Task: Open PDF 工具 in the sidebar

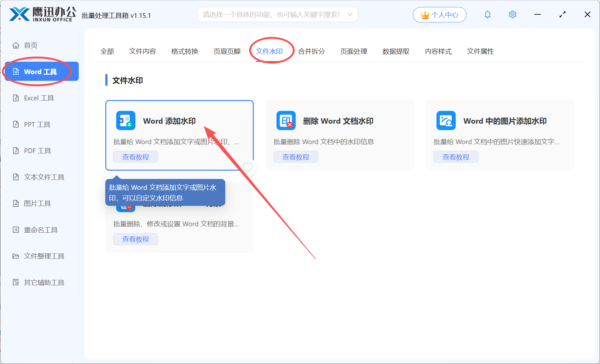Action: 42,151
